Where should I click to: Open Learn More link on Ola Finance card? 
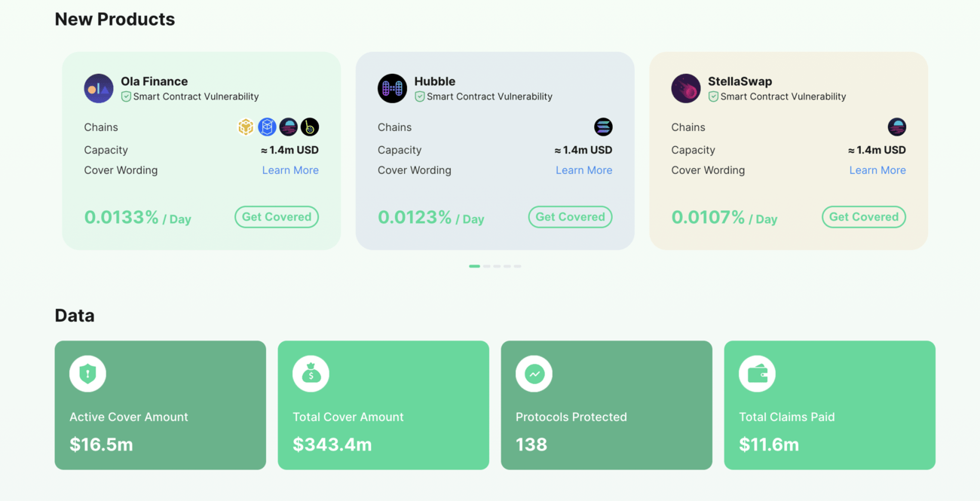290,170
